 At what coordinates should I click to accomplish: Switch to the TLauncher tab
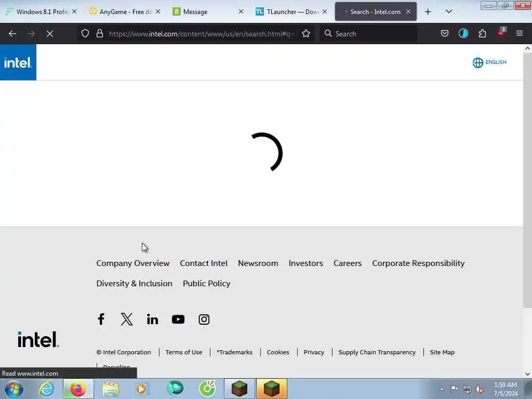[291, 12]
